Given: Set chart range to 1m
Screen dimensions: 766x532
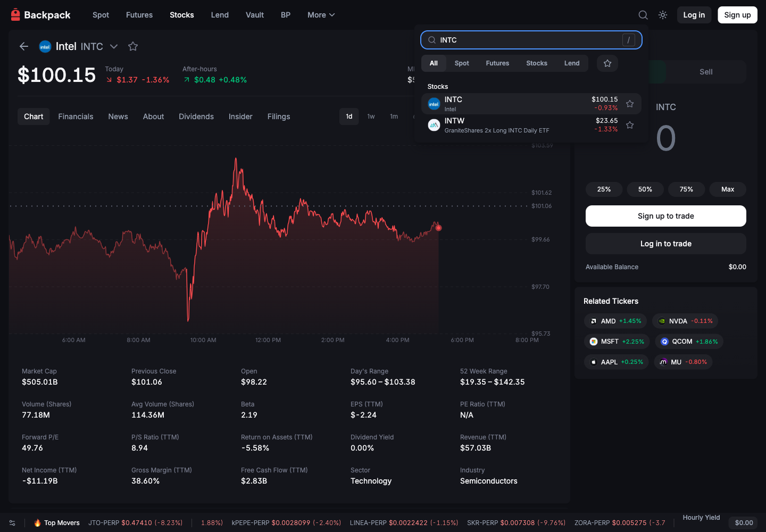Looking at the screenshot, I should tap(394, 117).
